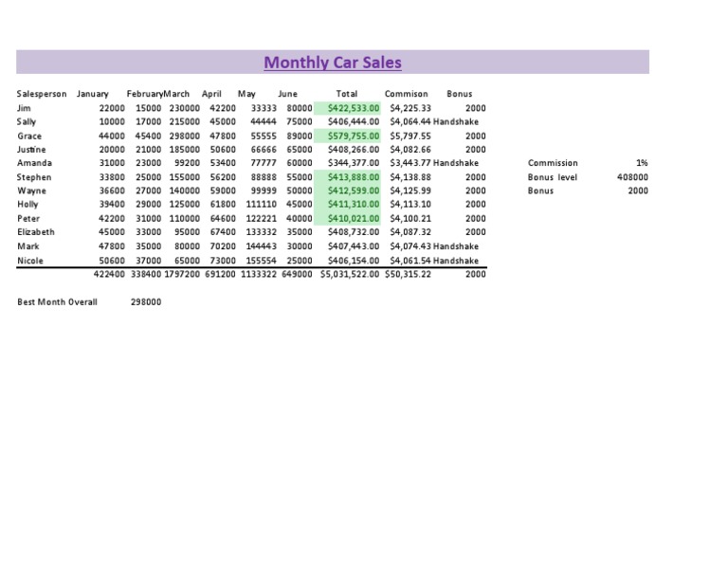Click the 'Justine' salesperson cell
This screenshot has width=728, height=563.
(x=31, y=150)
